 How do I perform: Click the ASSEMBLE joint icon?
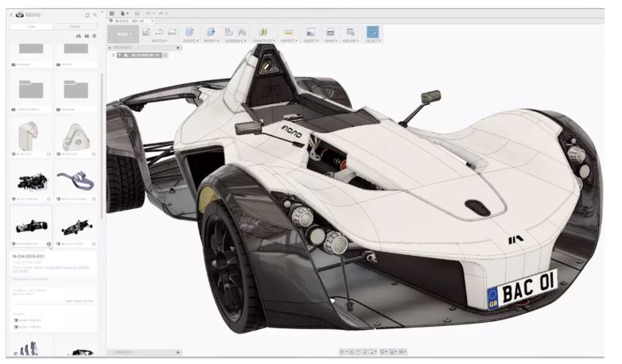242,32
